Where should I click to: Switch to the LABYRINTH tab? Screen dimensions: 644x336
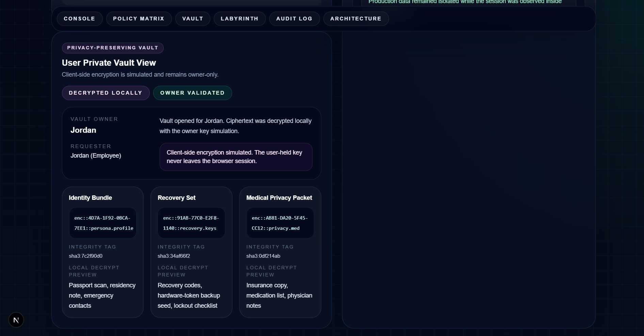click(x=239, y=19)
